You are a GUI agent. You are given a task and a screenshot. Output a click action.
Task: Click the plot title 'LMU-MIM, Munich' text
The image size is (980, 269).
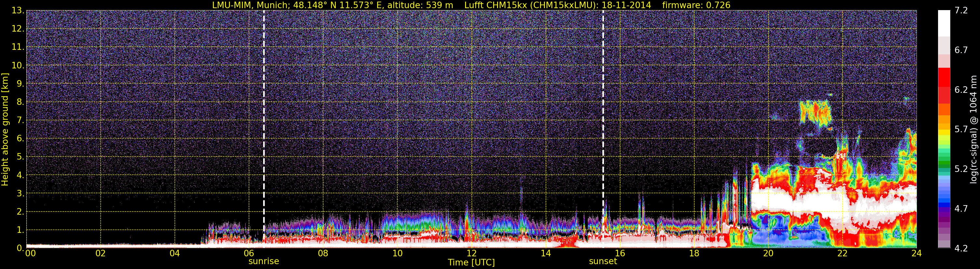pos(251,5)
